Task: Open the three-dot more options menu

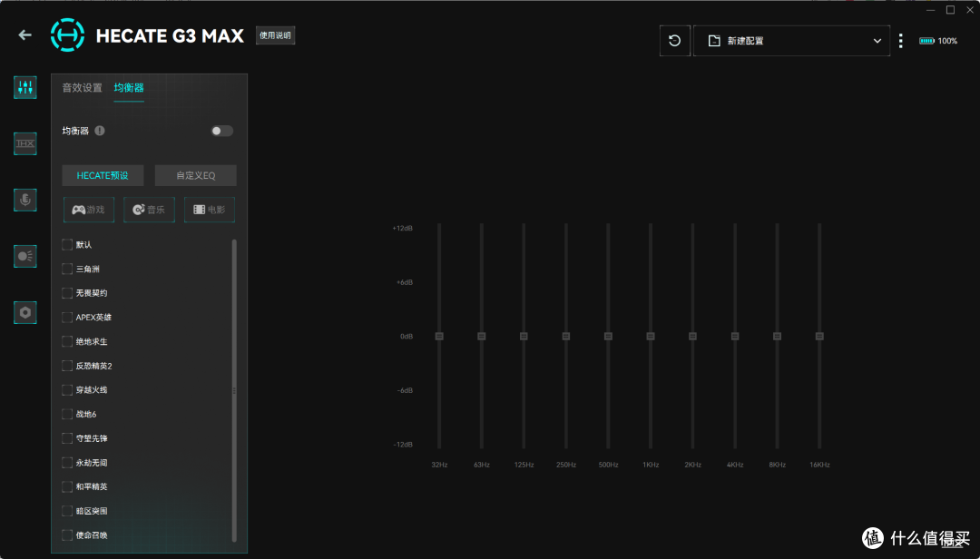Action: 901,41
